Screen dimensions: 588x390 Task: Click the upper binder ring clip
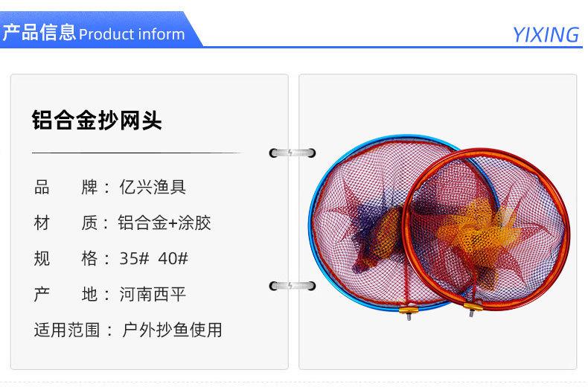293,153
